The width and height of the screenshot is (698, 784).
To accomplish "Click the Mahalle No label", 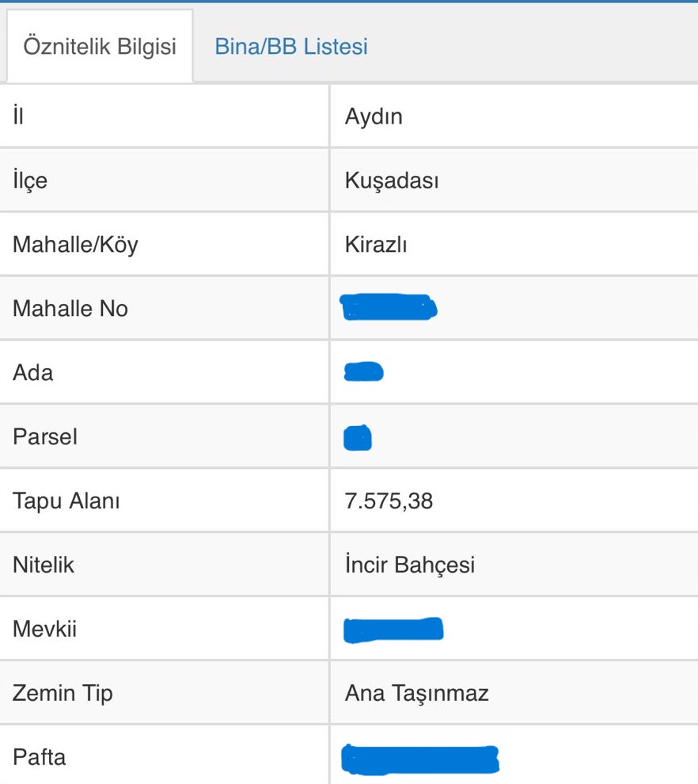I will 70,309.
